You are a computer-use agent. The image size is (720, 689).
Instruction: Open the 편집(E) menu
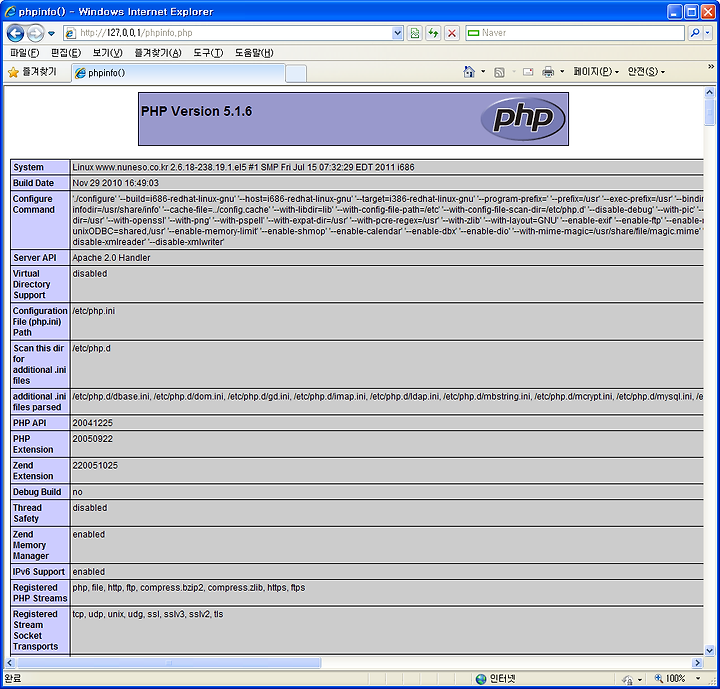[x=66, y=53]
